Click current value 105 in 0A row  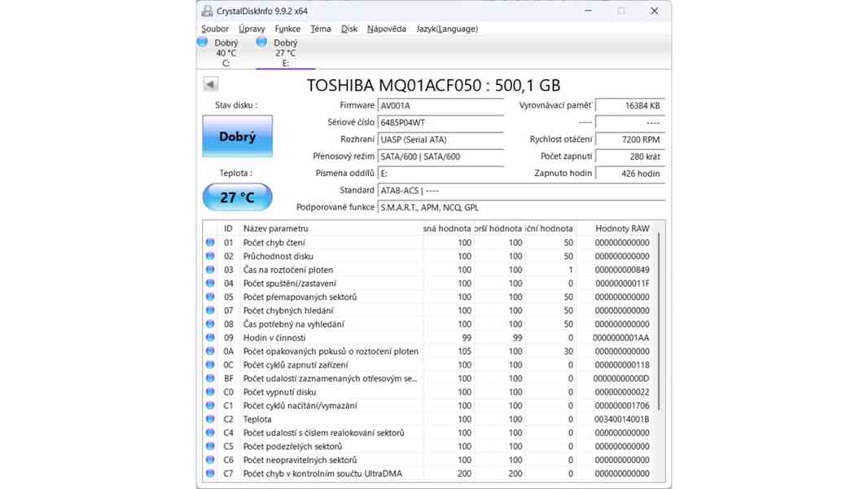464,351
